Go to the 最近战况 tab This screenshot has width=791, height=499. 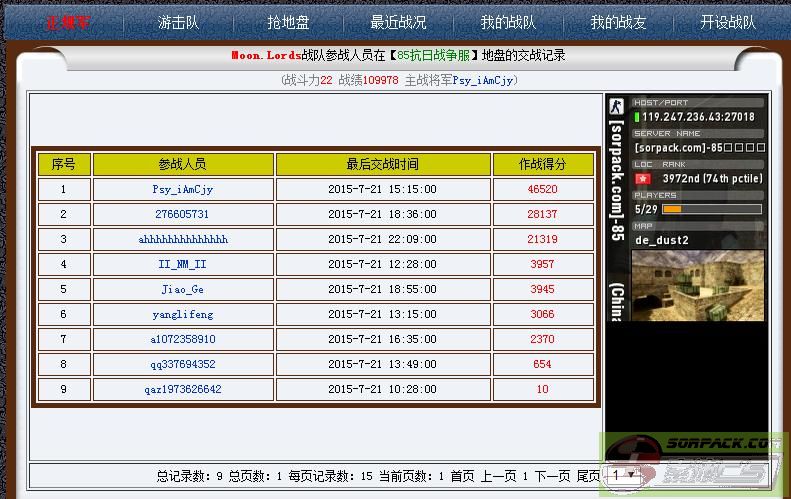click(x=397, y=22)
